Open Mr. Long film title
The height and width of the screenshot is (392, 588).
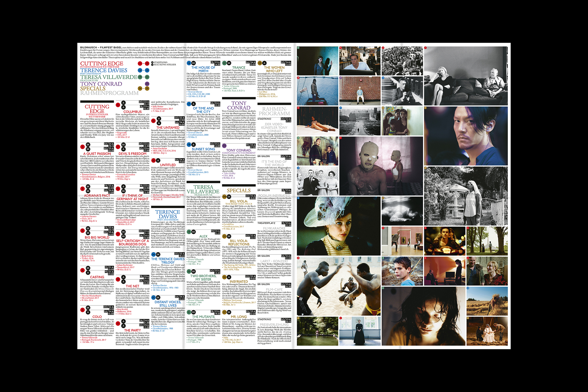239,317
